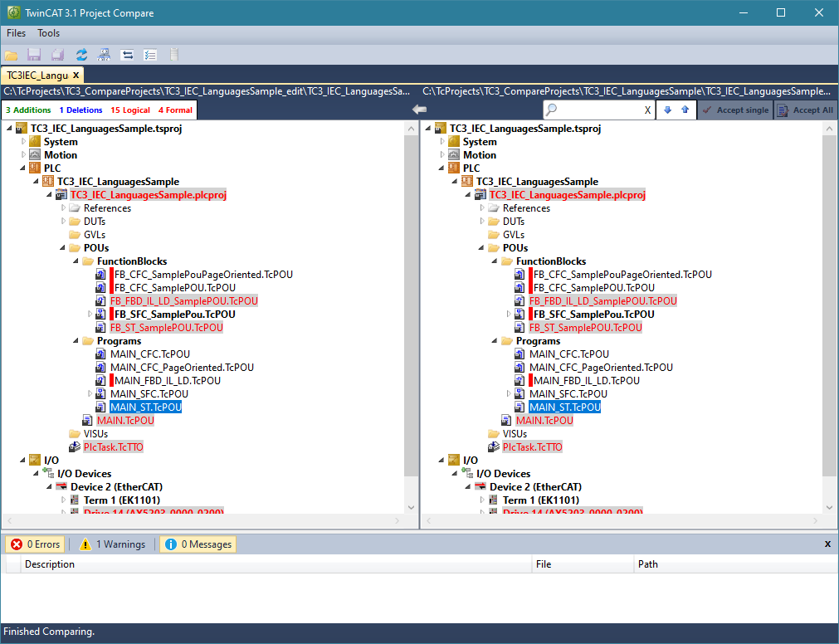The image size is (839, 644).
Task: Click the checklist options toolbar icon
Action: (x=150, y=55)
